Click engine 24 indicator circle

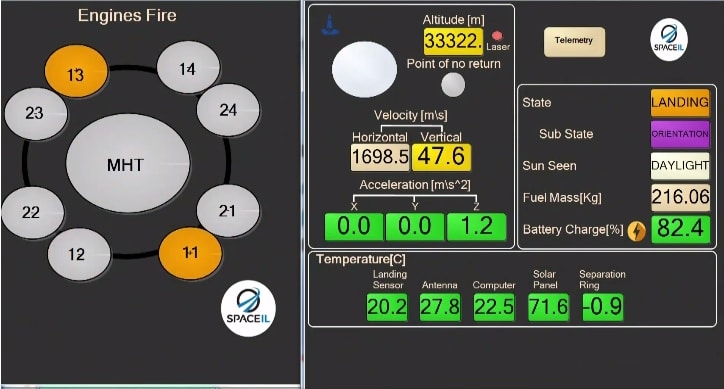click(x=228, y=110)
